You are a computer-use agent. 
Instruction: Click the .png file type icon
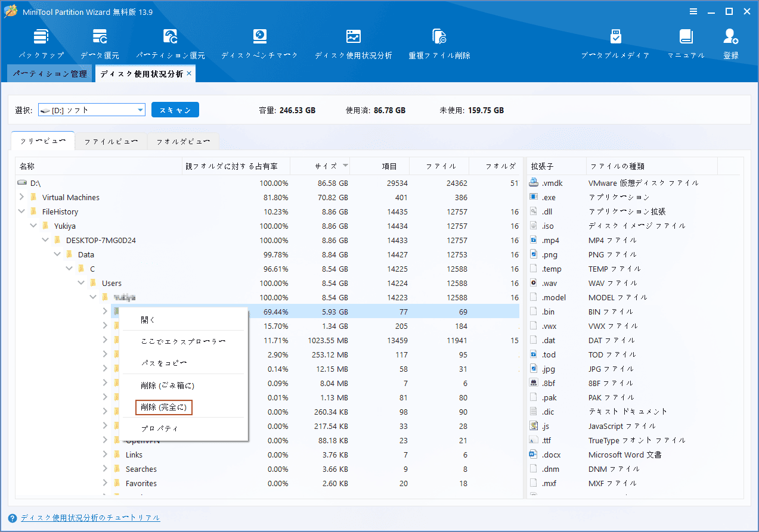534,254
